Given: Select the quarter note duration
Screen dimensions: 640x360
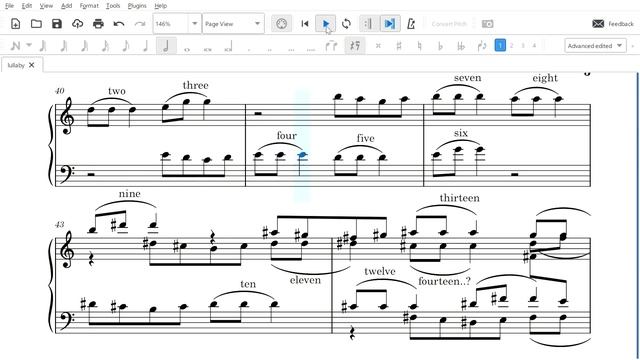Looking at the screenshot, I should [x=146, y=45].
